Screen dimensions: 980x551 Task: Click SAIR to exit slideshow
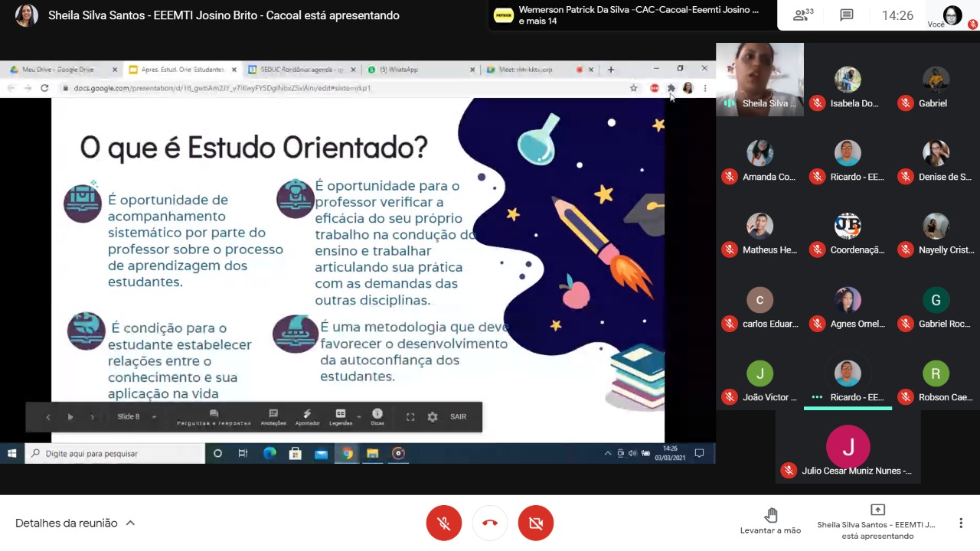pyautogui.click(x=458, y=417)
